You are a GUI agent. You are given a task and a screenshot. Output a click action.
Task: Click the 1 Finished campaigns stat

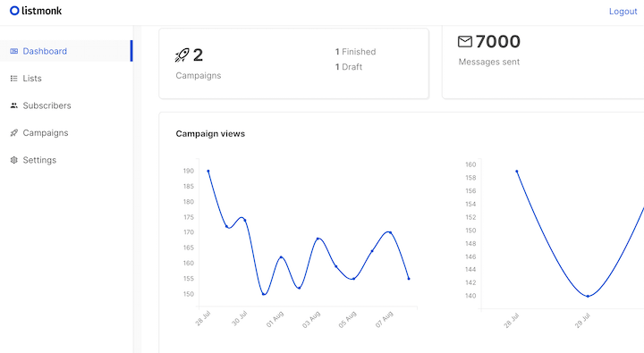[355, 52]
